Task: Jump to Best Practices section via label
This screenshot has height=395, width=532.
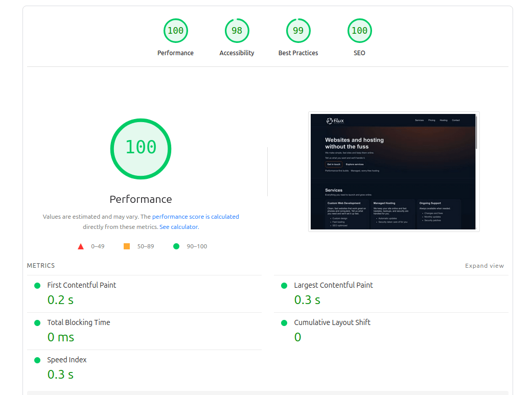Action: 298,53
